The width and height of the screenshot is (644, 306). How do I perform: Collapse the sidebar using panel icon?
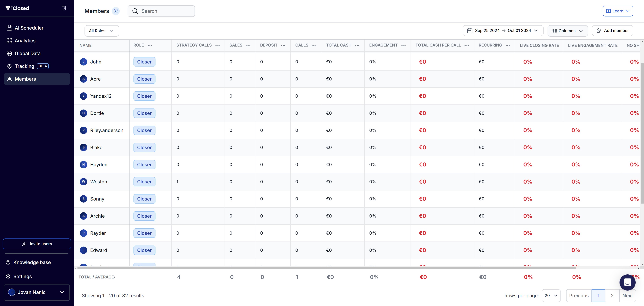(x=64, y=8)
